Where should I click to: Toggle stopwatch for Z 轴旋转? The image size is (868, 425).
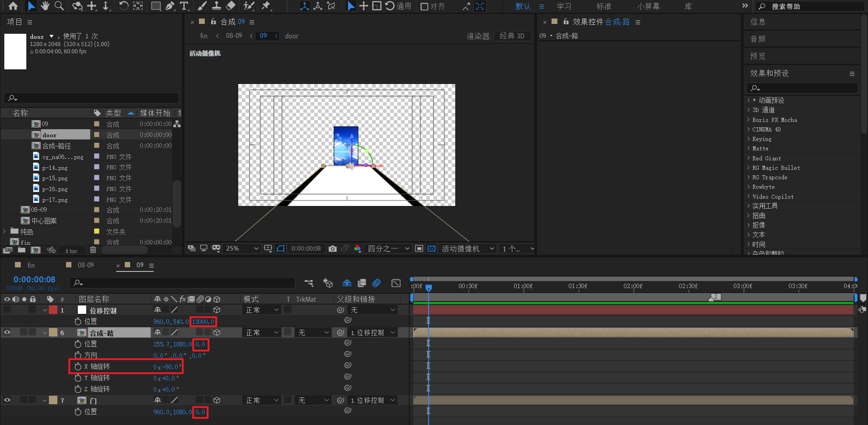[x=78, y=389]
